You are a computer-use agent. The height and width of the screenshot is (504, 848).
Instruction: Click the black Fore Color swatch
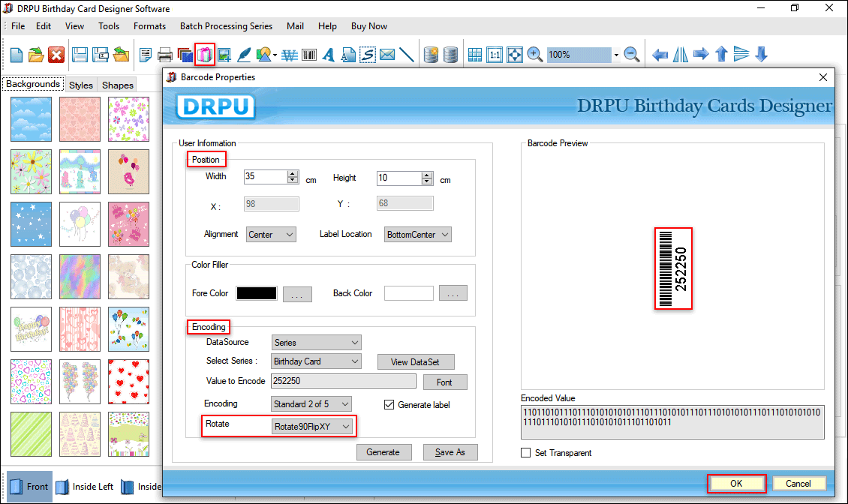pyautogui.click(x=257, y=293)
